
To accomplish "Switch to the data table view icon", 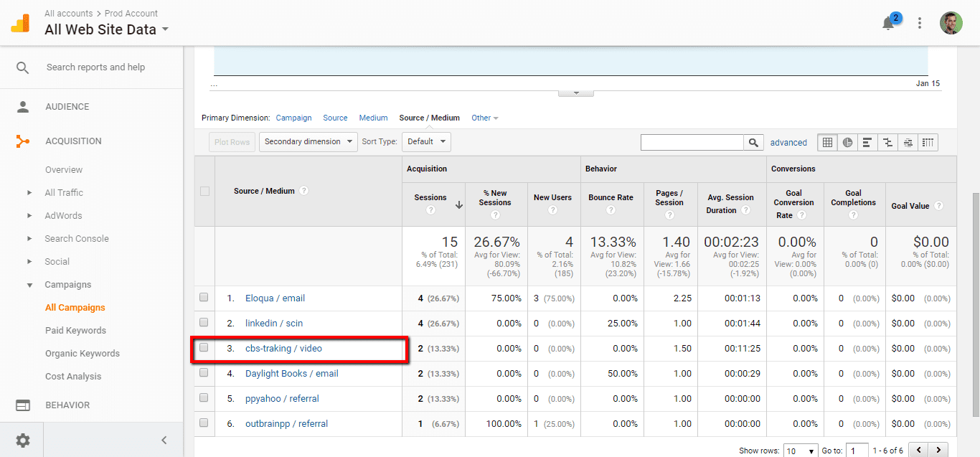I will pos(827,142).
